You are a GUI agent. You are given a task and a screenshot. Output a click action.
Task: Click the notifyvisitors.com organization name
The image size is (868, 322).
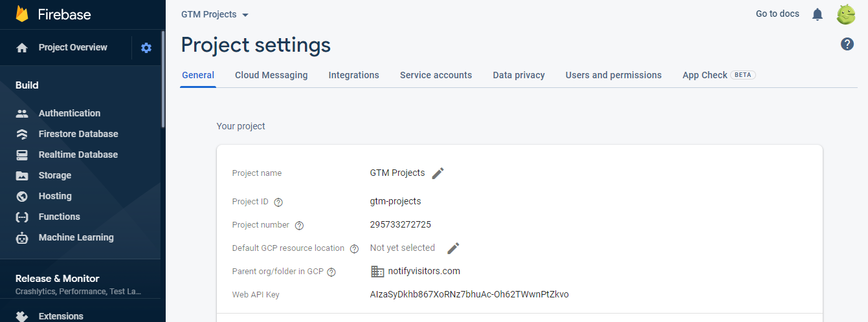pos(424,271)
